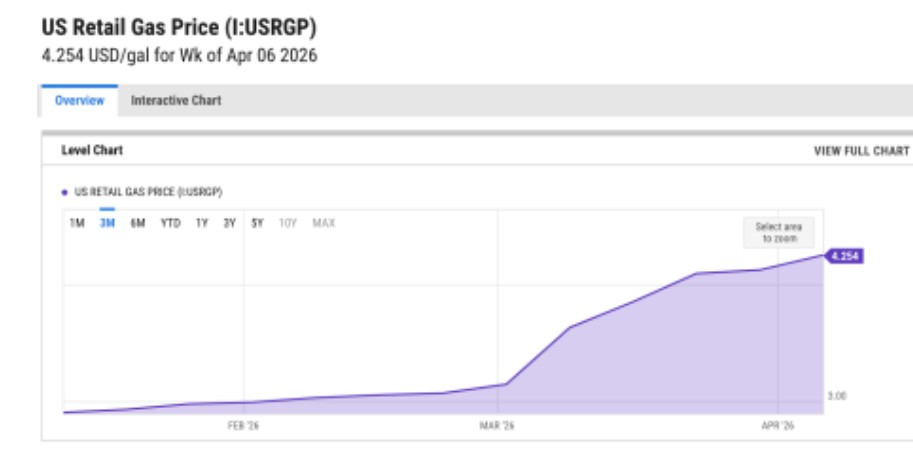913x452 pixels.
Task: Click the Level Chart panel header
Action: click(92, 151)
